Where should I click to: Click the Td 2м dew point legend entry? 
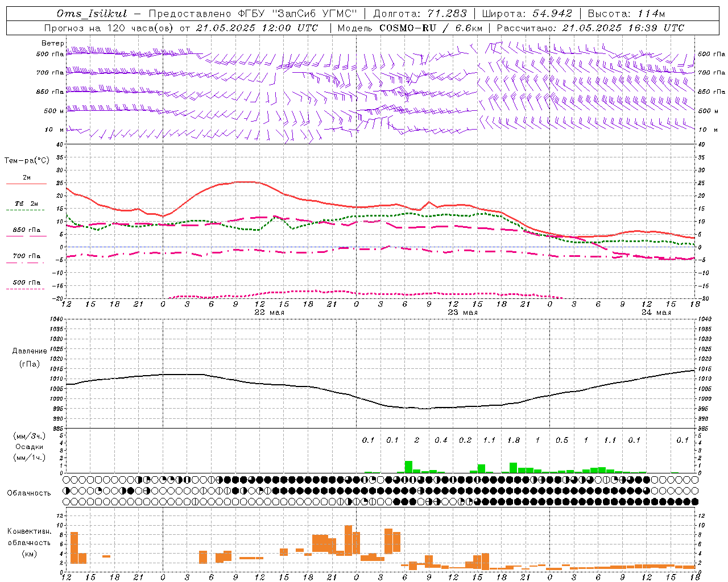tap(26, 203)
